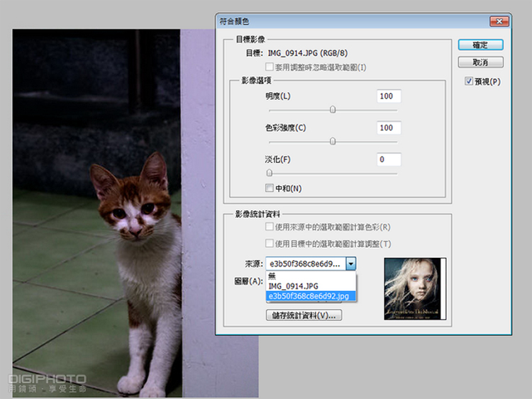532x399 pixels.
Task: Enable 套用調整時忽略選取範圍(I) checkbox
Action: pos(270,67)
